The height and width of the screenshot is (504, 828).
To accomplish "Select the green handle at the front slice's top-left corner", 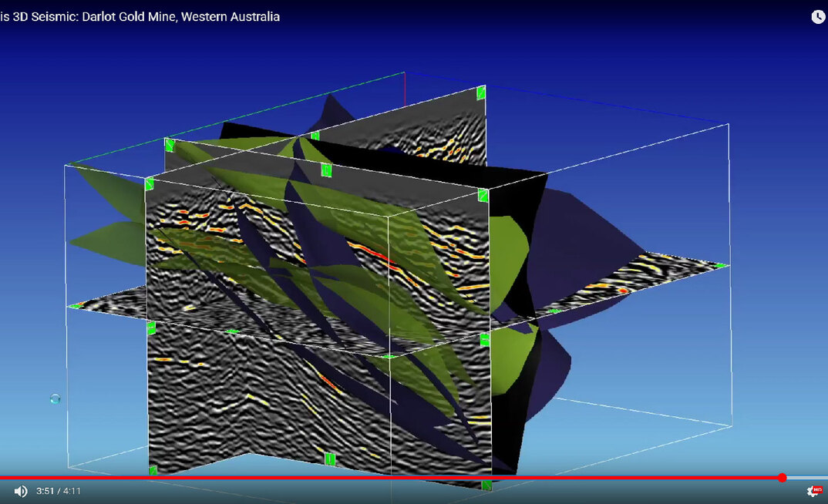I will click(150, 184).
